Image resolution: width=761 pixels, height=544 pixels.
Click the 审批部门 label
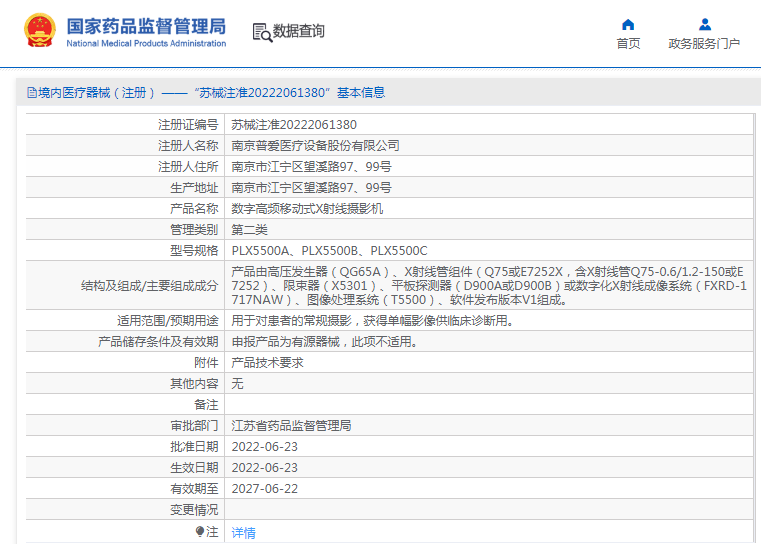194,426
